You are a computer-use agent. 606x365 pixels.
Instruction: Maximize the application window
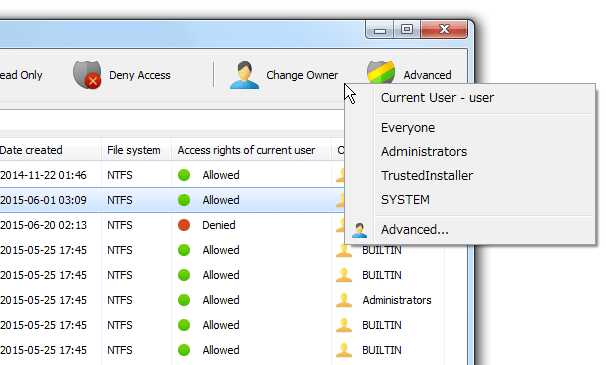(407, 30)
